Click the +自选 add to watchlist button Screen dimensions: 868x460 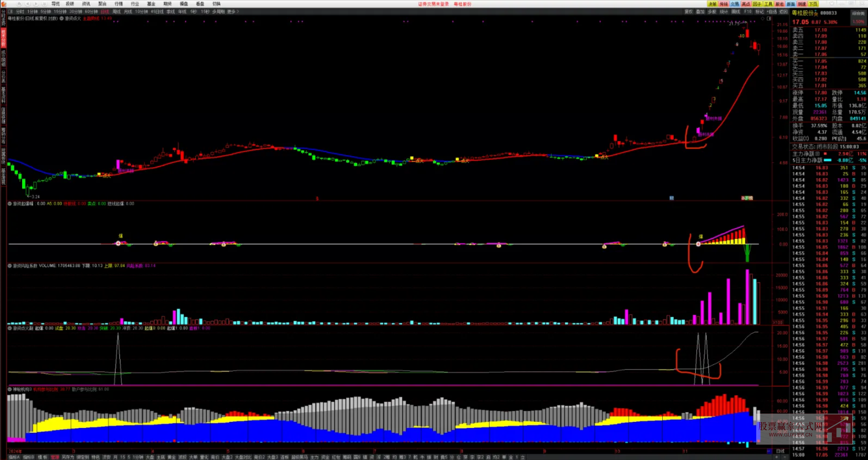click(772, 11)
